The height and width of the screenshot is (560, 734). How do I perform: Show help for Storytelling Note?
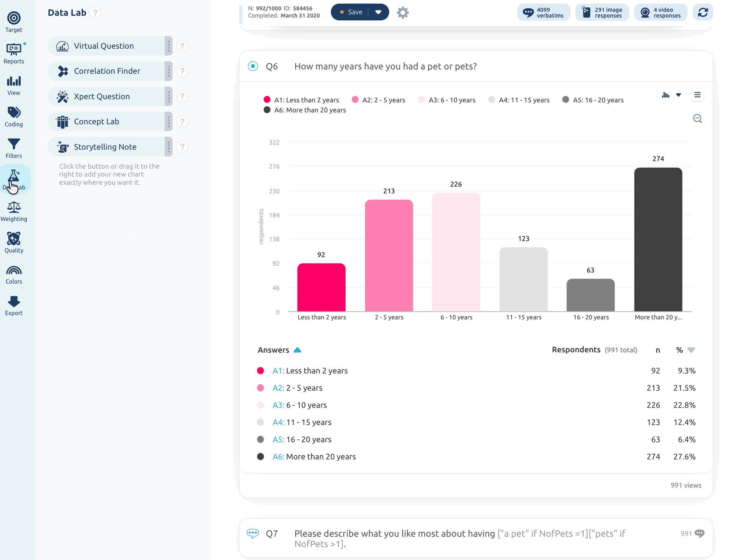point(182,147)
